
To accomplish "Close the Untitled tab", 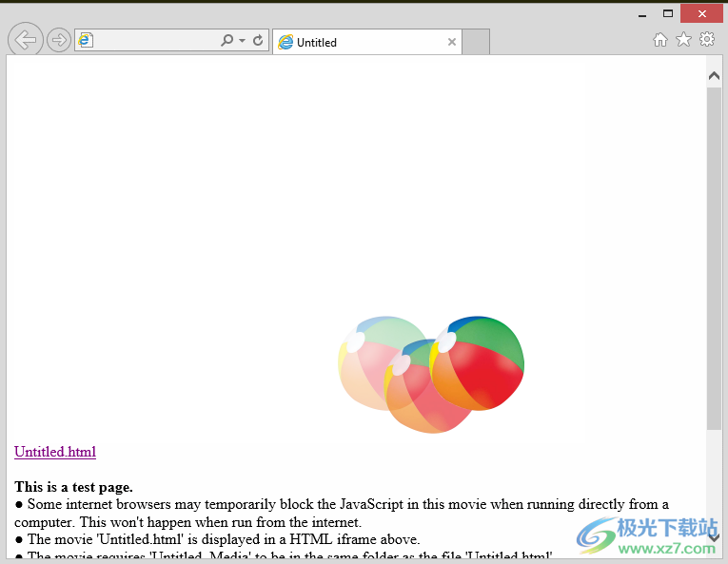I will point(451,42).
